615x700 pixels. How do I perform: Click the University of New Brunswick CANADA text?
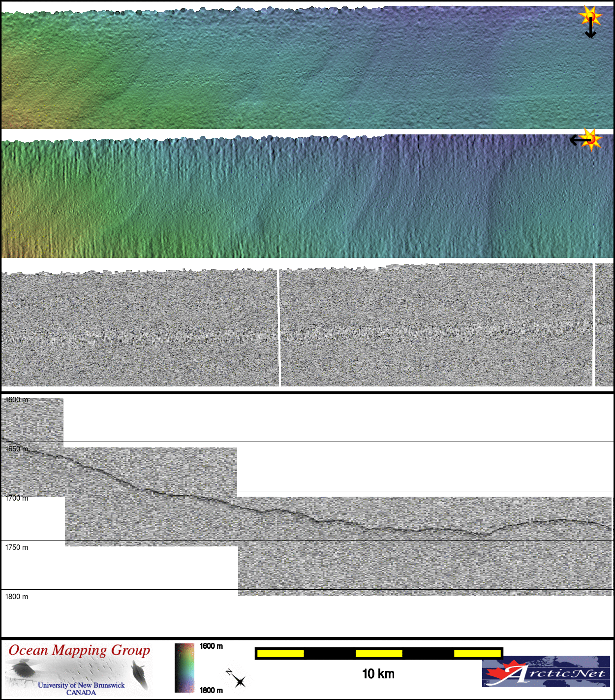[x=81, y=689]
